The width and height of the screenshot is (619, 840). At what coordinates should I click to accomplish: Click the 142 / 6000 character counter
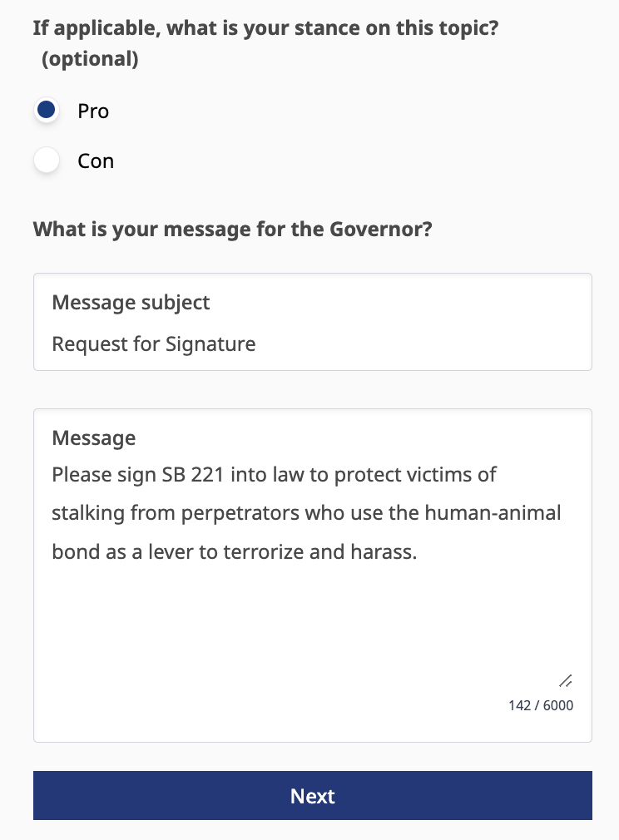(541, 705)
